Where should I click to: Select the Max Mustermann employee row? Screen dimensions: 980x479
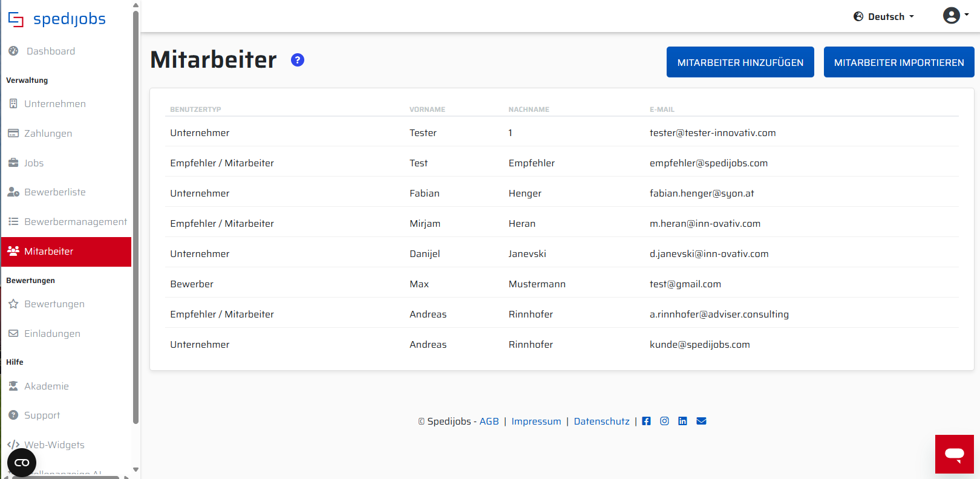[x=561, y=284]
